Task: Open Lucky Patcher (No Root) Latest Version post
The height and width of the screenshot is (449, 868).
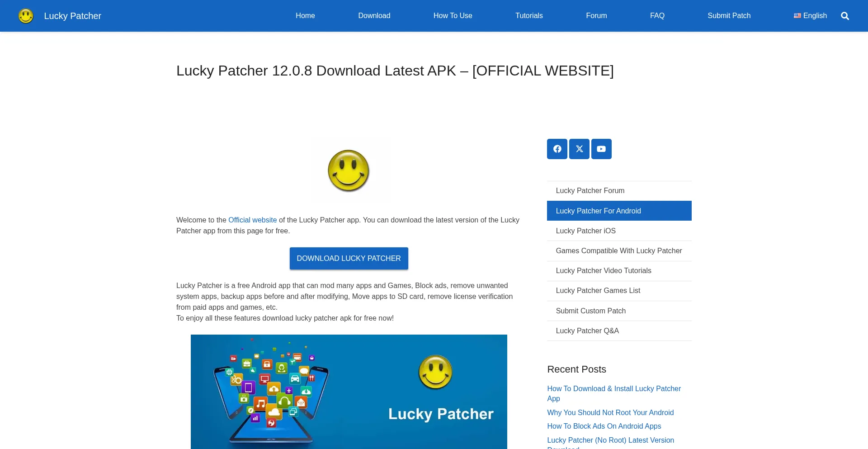Action: [x=610, y=442]
